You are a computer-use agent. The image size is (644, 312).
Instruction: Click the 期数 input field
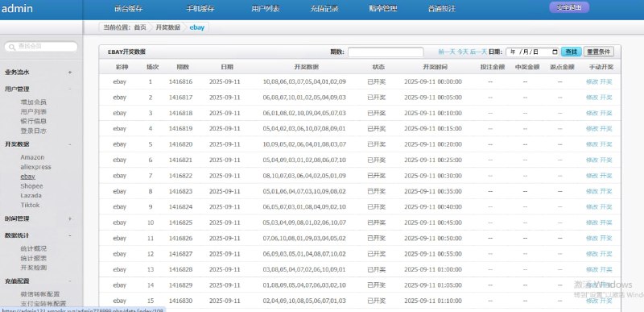click(x=386, y=52)
